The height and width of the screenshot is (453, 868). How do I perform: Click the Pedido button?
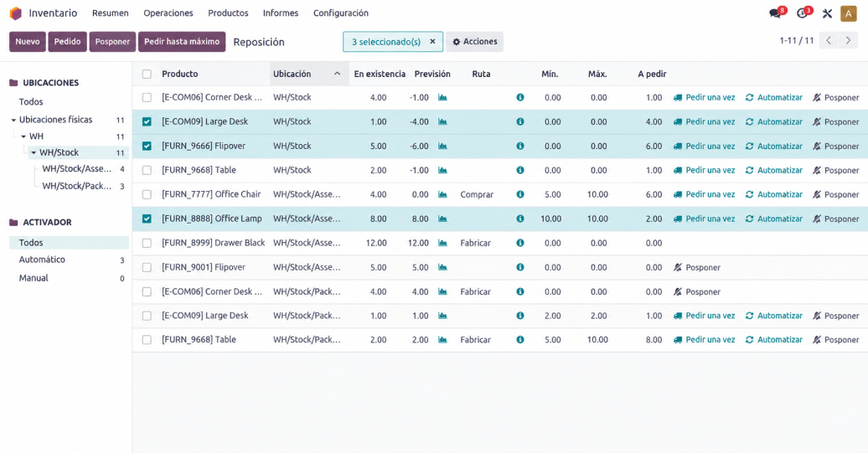click(x=68, y=42)
